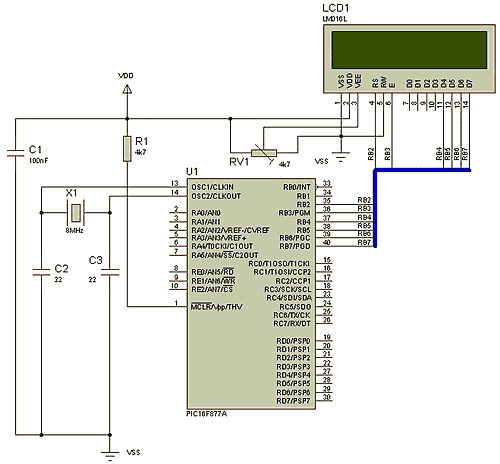Click the R1 4k7 resistor
This screenshot has height=464, width=500.
pyautogui.click(x=127, y=149)
